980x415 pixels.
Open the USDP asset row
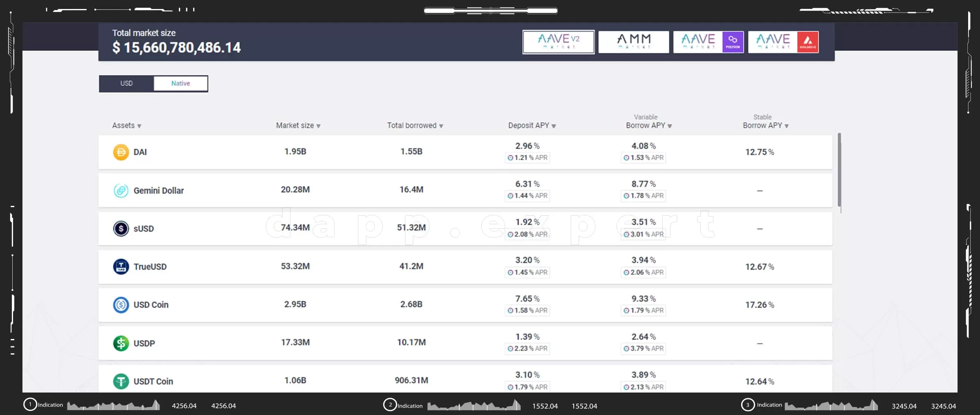[x=465, y=343]
